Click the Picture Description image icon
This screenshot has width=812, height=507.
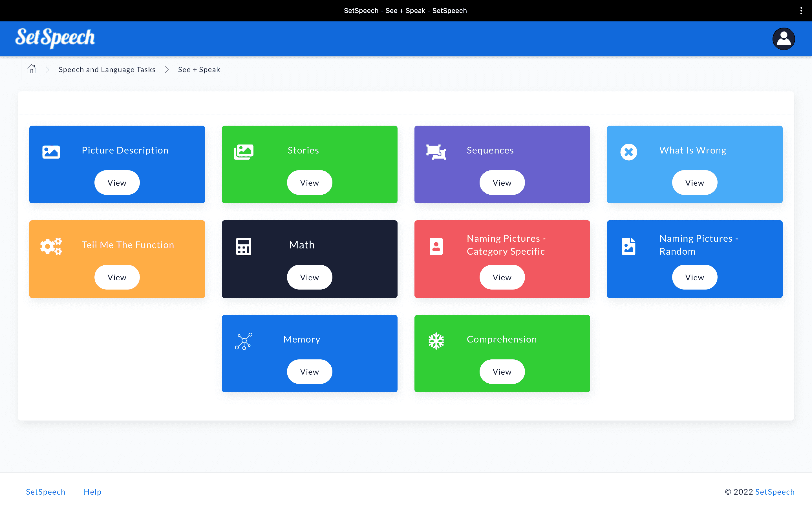(51, 152)
